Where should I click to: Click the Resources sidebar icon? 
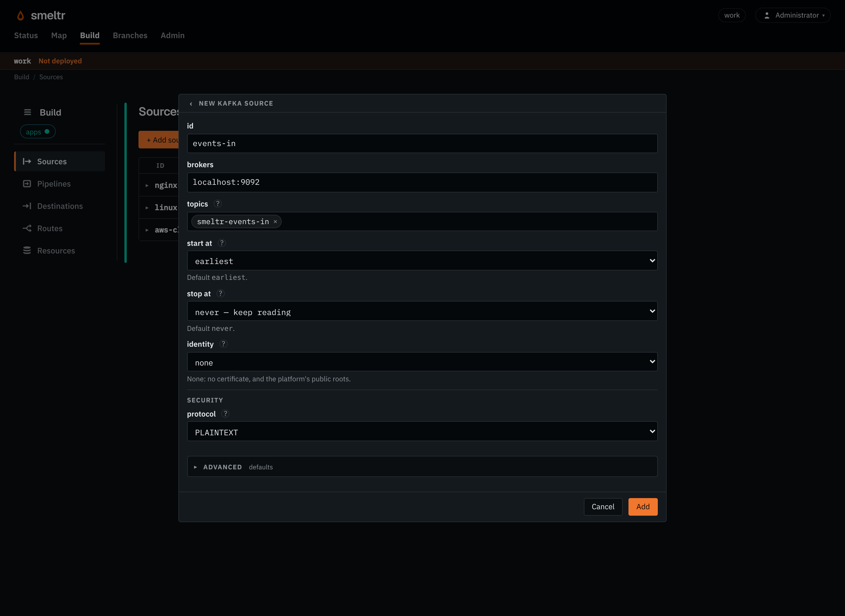click(27, 251)
